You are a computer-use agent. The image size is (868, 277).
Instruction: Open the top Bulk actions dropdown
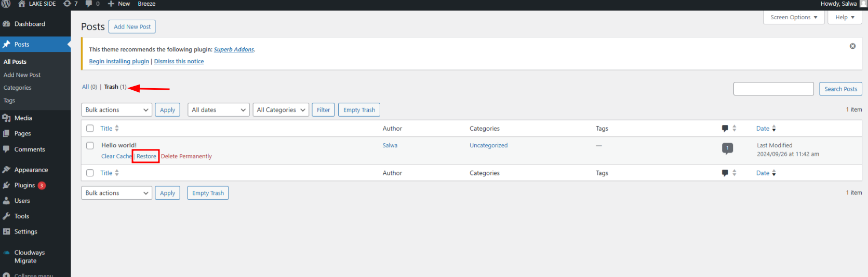[117, 110]
